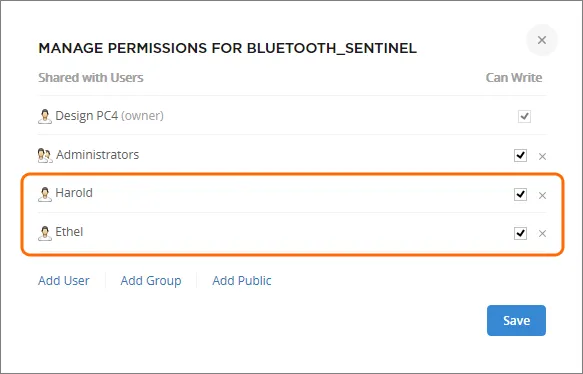Close the Manage Permissions dialog
This screenshot has height=374, width=583.
click(x=542, y=40)
